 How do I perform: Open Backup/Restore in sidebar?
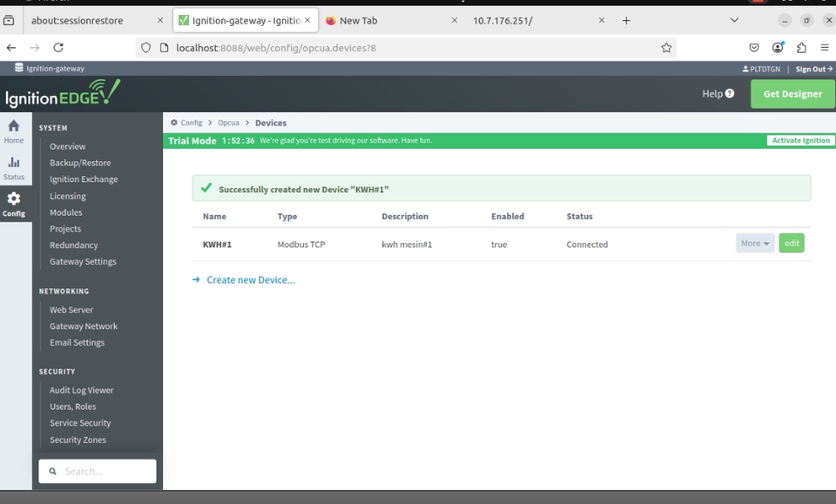pyautogui.click(x=80, y=163)
